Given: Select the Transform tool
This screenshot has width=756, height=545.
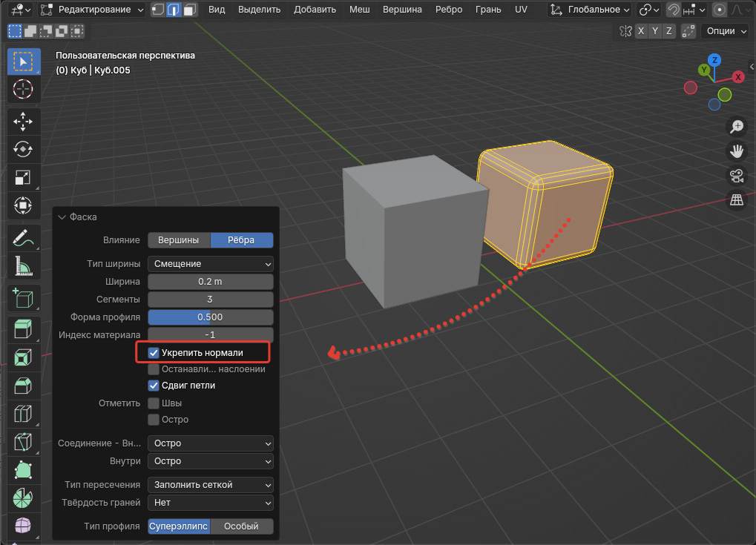Looking at the screenshot, I should pyautogui.click(x=23, y=205).
